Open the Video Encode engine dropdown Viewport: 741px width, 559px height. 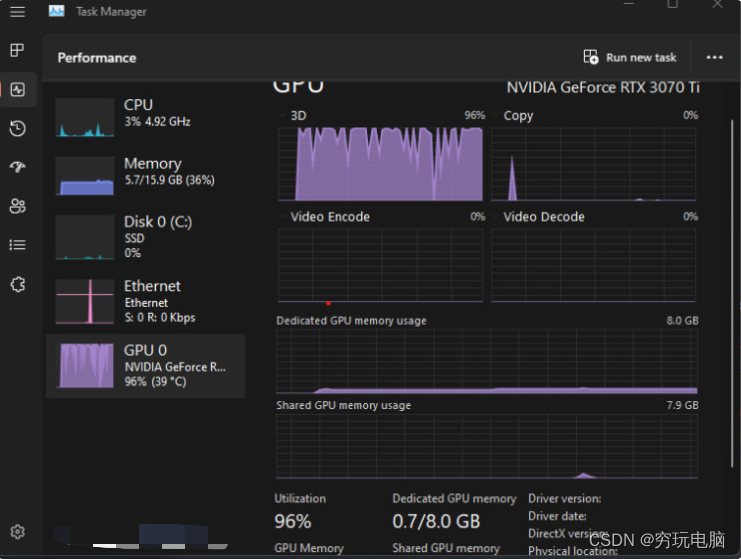tap(283, 216)
